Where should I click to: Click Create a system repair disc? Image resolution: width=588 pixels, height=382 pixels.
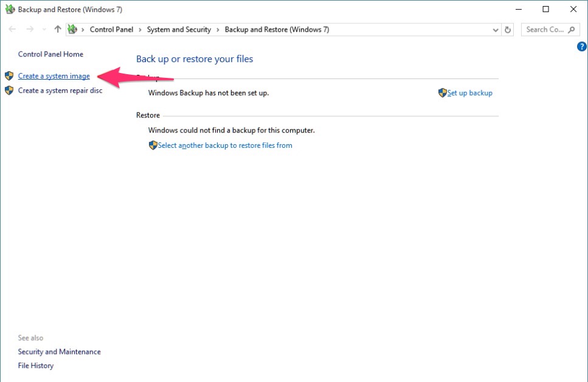(60, 91)
